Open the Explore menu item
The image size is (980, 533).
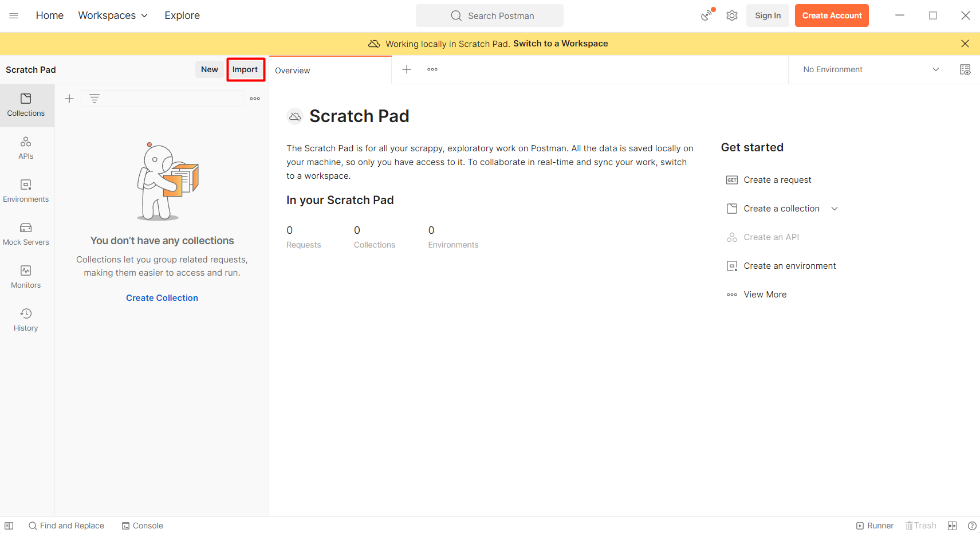click(x=182, y=15)
